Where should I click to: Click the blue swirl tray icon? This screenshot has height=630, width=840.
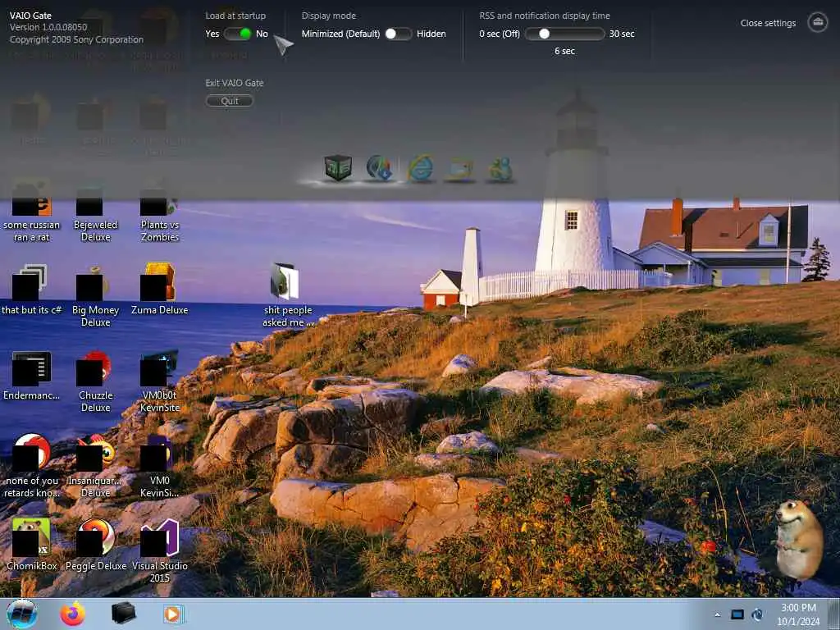point(757,615)
